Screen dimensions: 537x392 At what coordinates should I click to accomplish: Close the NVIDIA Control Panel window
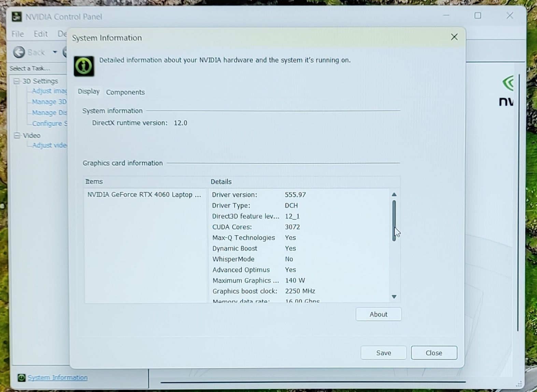click(x=510, y=16)
